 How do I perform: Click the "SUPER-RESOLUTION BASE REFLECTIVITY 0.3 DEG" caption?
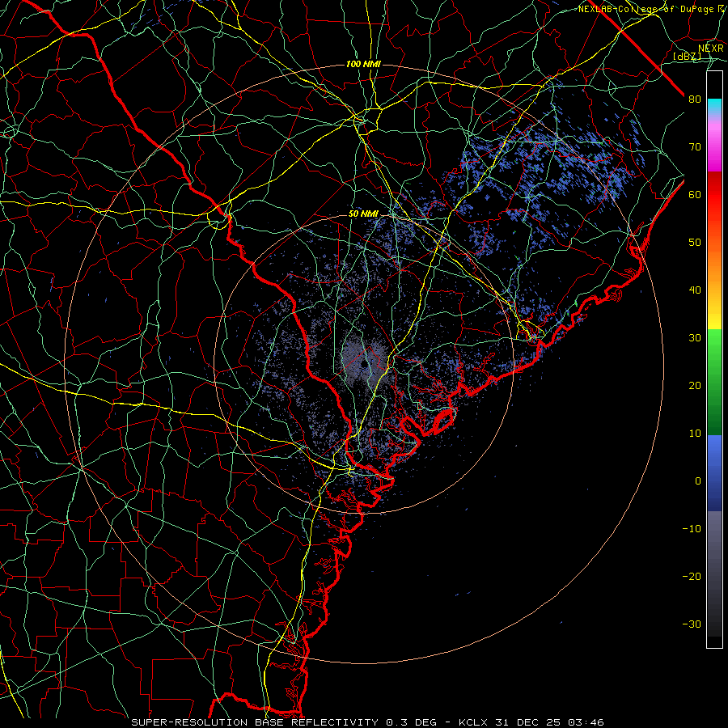pyautogui.click(x=284, y=722)
